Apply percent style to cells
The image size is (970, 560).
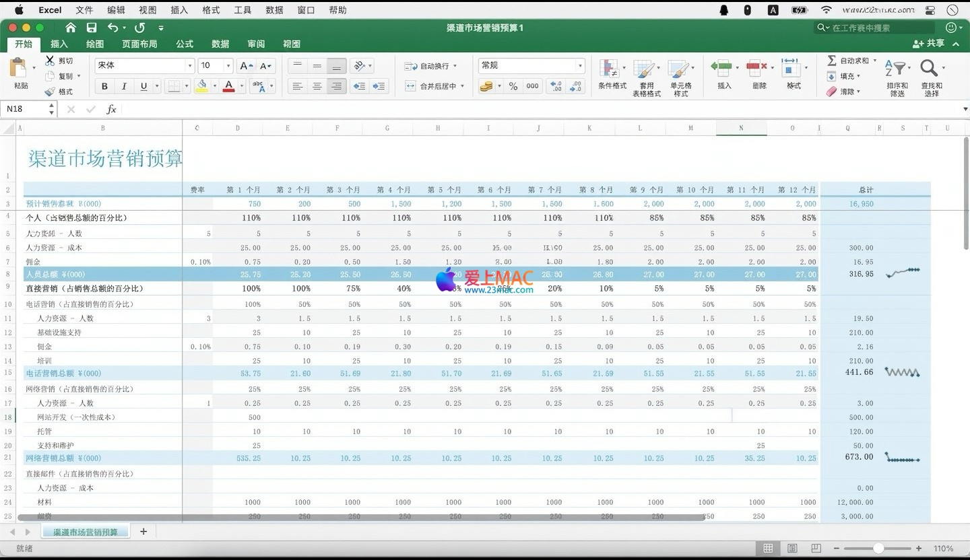tap(513, 86)
